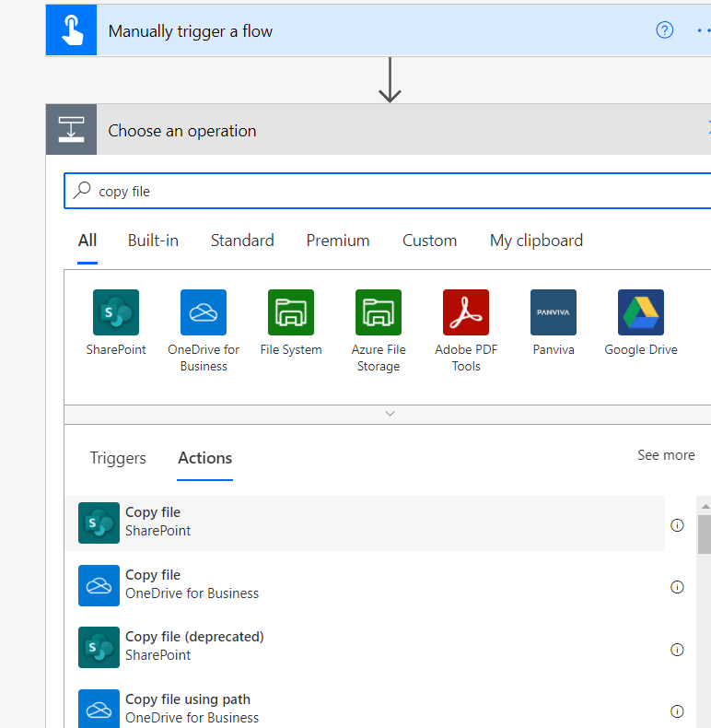Image resolution: width=711 pixels, height=728 pixels.
Task: Open the Panviva connector
Action: pos(554,312)
